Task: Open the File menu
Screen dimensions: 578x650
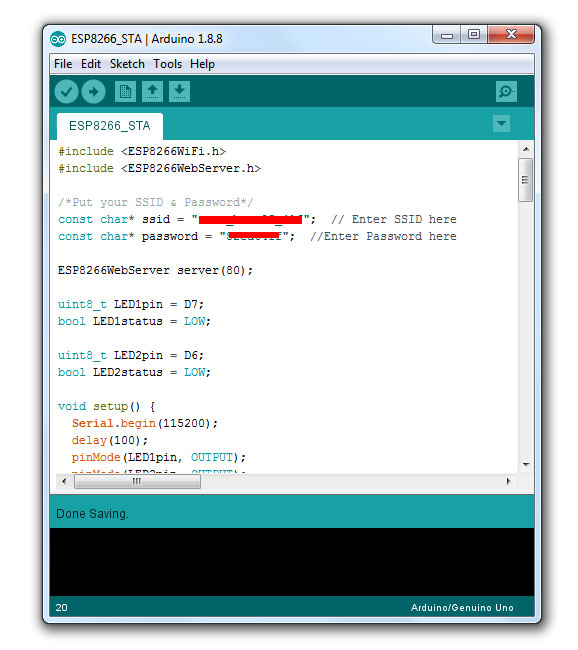Action: 63,64
